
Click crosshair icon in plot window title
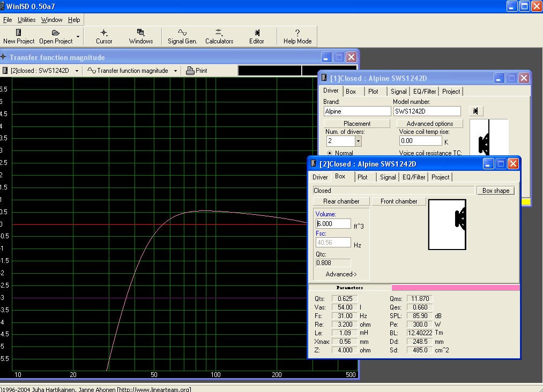[3, 57]
